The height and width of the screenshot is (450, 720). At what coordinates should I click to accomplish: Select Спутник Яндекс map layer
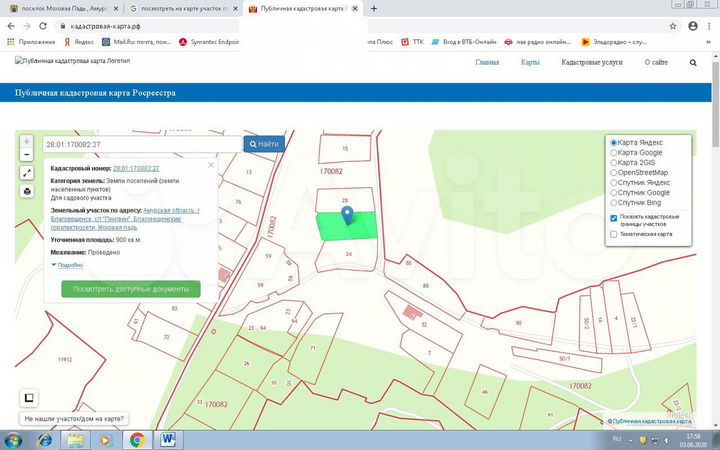pos(613,182)
